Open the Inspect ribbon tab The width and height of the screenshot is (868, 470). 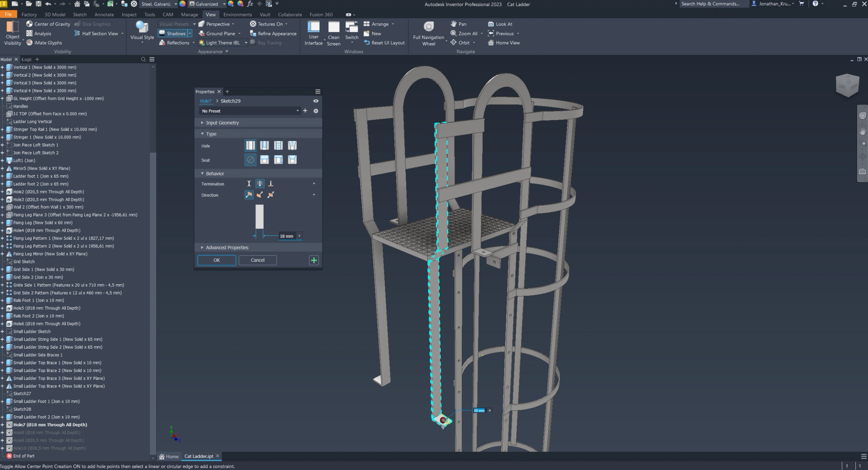click(129, 14)
